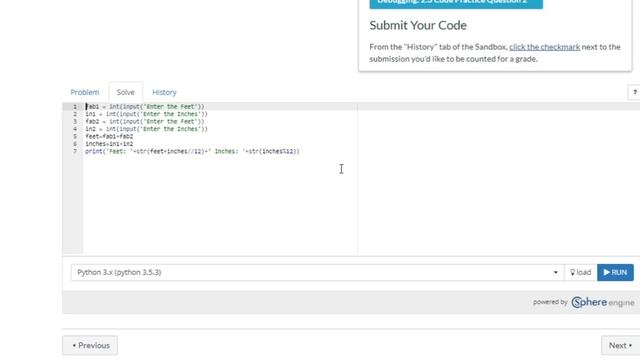
Task: Follow the 'click the checkmark' link
Action: click(x=544, y=47)
